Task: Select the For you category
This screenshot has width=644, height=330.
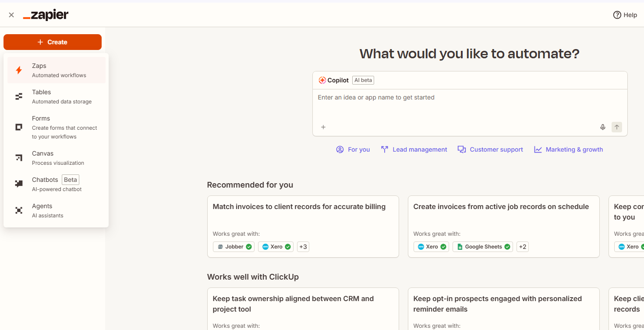Action: coord(353,149)
